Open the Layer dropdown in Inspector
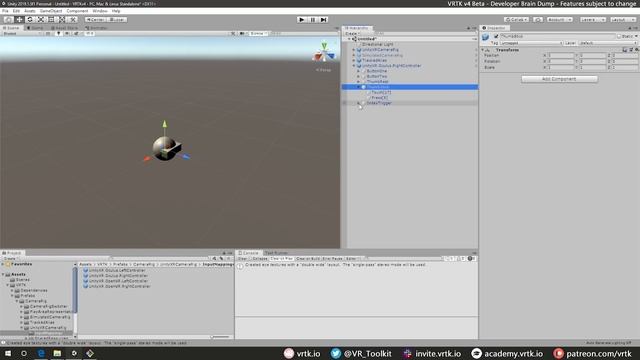This screenshot has height=360, width=640. [x=607, y=43]
